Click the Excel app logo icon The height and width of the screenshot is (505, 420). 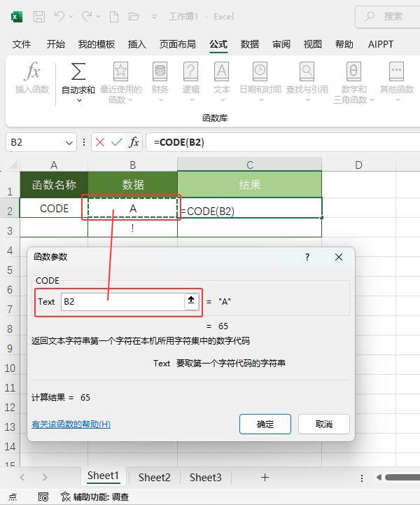pos(17,16)
